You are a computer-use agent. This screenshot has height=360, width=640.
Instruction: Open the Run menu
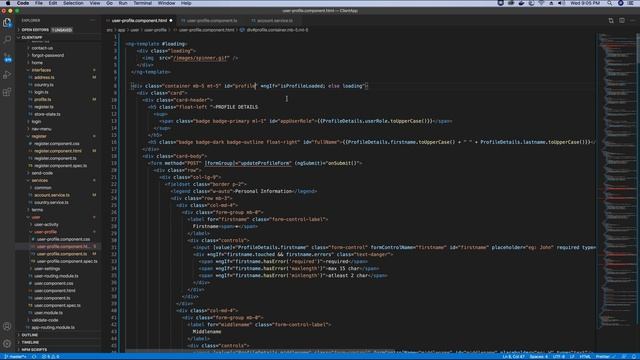coord(123,3)
